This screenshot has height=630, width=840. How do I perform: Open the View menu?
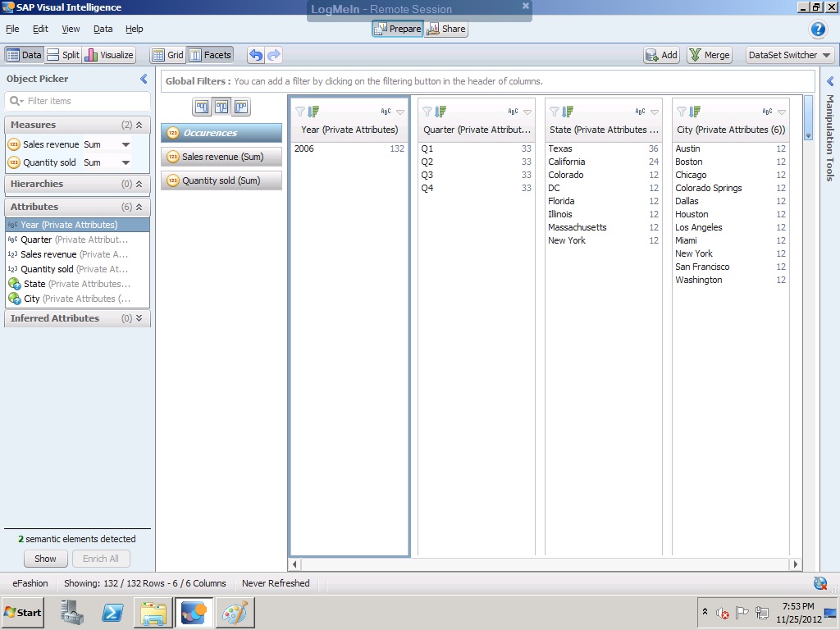tap(71, 29)
